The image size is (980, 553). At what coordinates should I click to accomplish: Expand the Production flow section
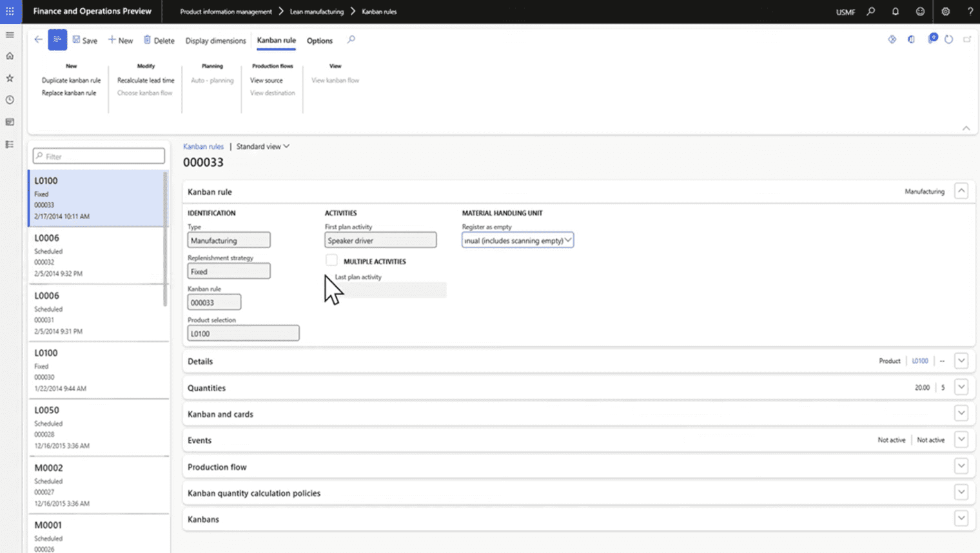(x=961, y=467)
